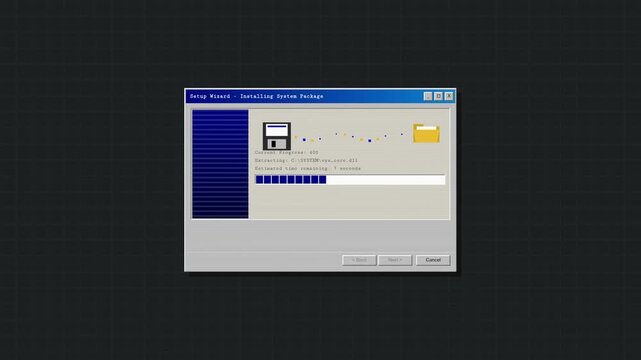The width and height of the screenshot is (641, 360).
Task: Click the 'Current Progress' status line
Action: 287,152
